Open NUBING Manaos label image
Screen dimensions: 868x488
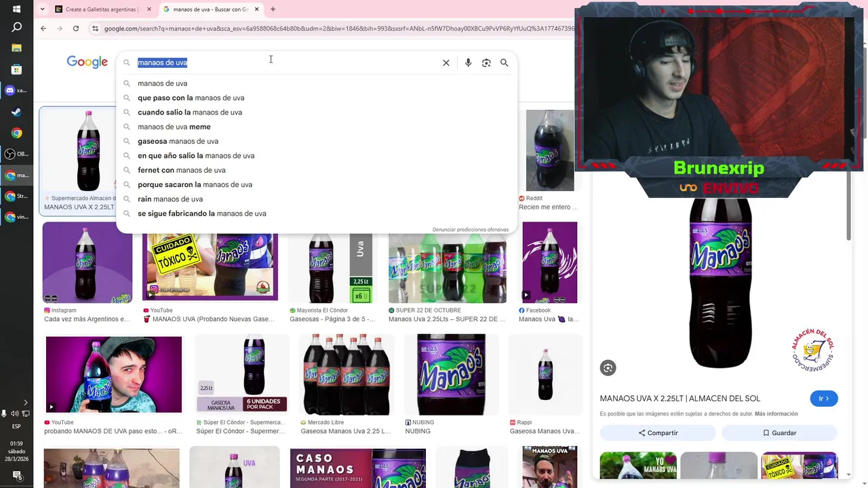pyautogui.click(x=451, y=375)
